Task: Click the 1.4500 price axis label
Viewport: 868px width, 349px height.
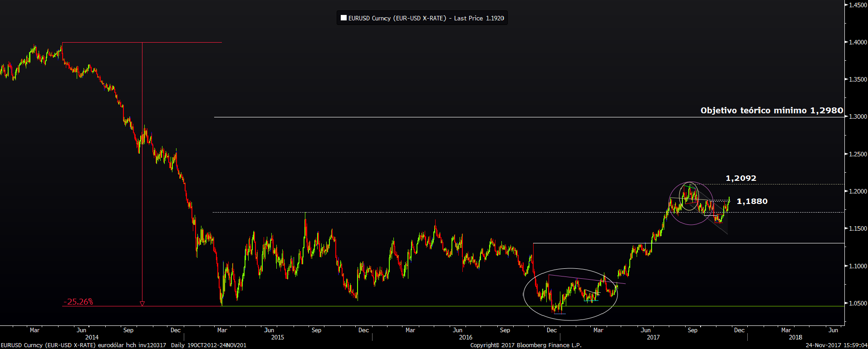Action: tap(858, 5)
